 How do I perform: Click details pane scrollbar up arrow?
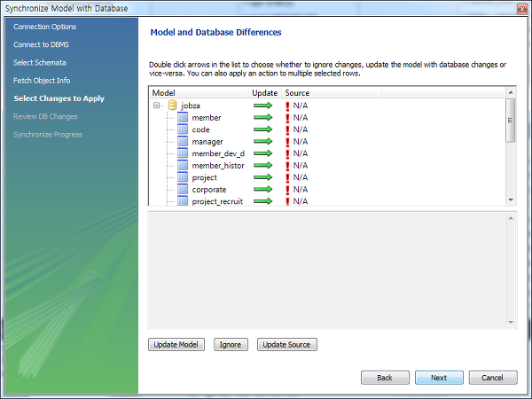(511, 218)
